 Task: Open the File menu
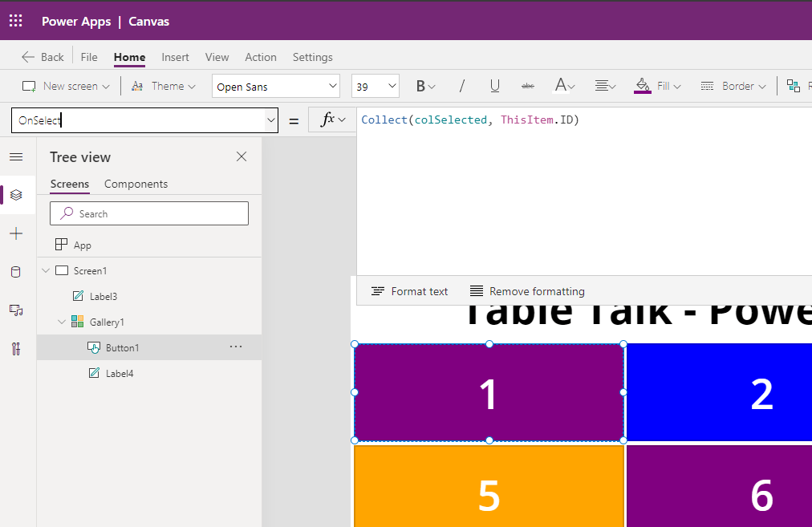pyautogui.click(x=89, y=57)
